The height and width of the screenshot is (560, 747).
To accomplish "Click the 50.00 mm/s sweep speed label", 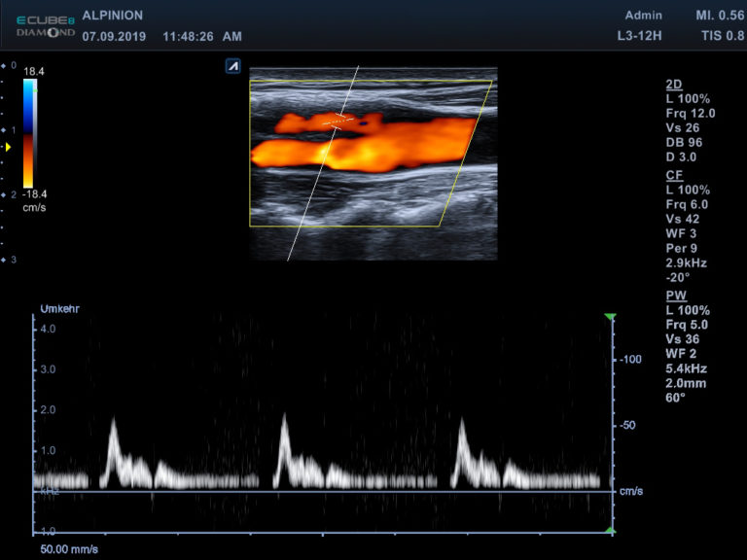I will tap(69, 549).
